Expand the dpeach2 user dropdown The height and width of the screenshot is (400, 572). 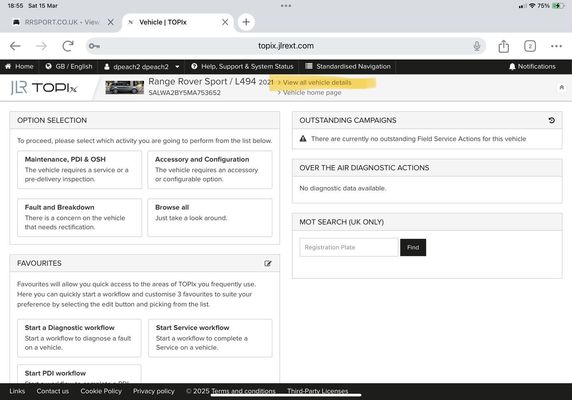coord(142,67)
